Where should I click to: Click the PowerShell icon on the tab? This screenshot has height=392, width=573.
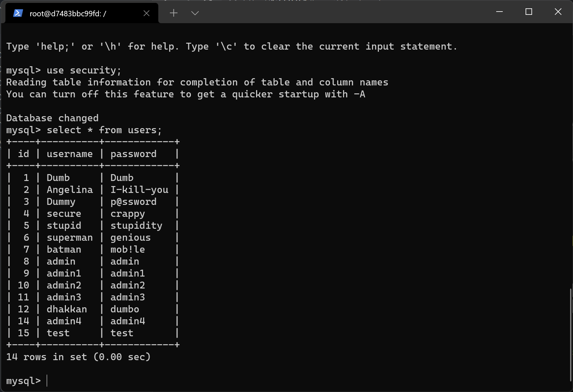point(18,13)
